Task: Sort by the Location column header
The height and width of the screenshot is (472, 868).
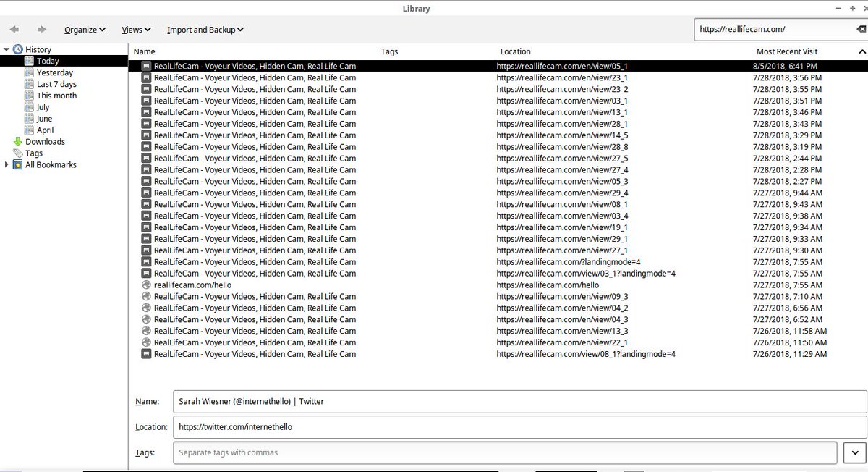Action: (515, 51)
